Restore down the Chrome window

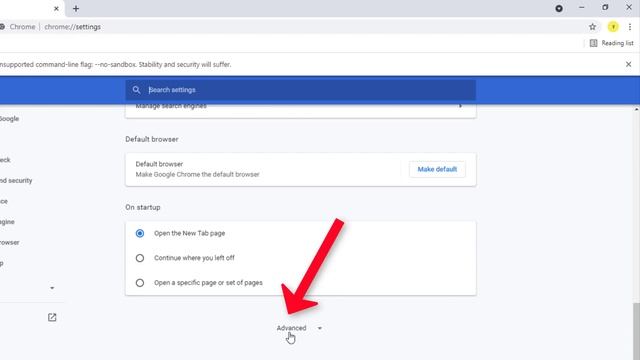click(605, 8)
